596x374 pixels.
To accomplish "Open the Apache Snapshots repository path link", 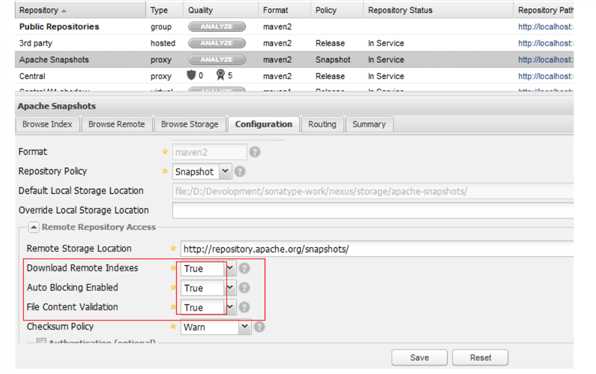I will point(545,59).
